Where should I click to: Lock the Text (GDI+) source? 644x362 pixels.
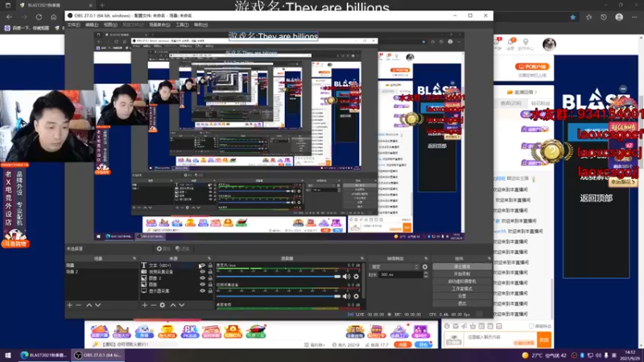click(210, 265)
